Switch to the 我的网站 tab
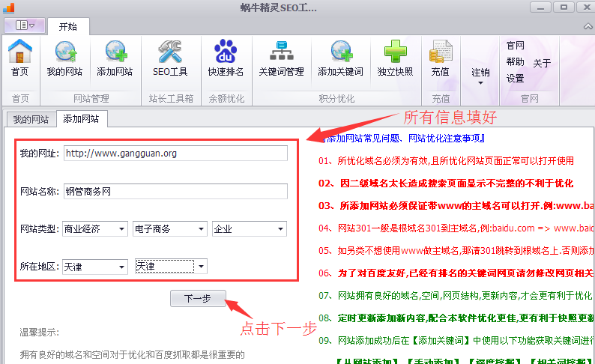The width and height of the screenshot is (595, 364). coord(31,119)
